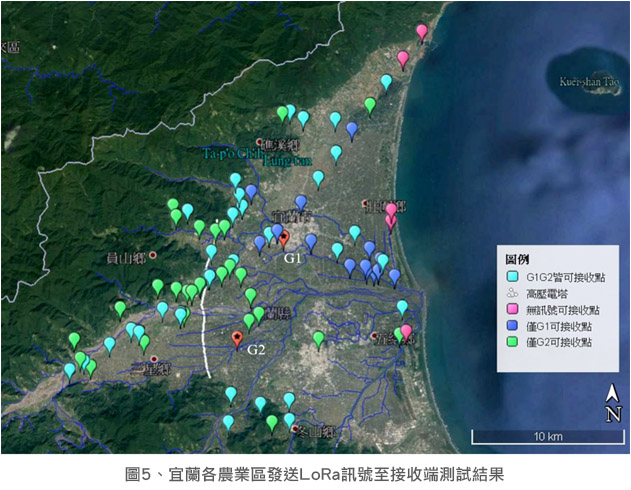Click the red town dot beside 礁溪鄉
Screen dimensions: 631x490
[260, 142]
